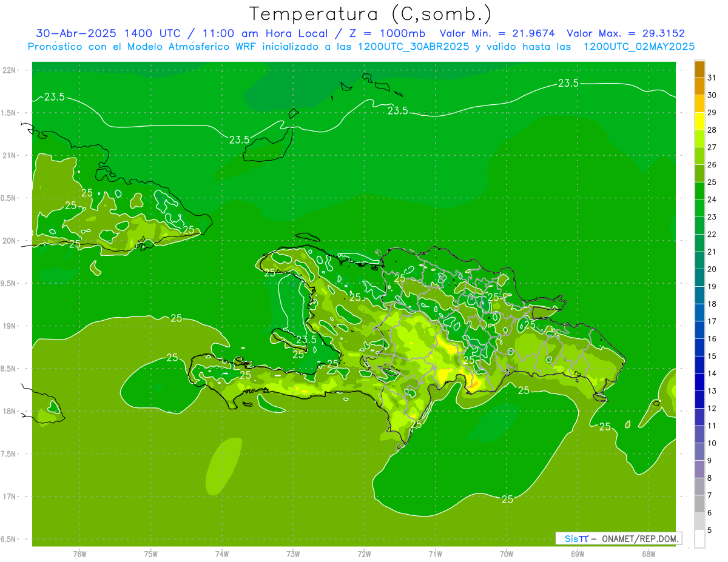The image size is (728, 562).
Task: Click the blue "SisTT" logo text
Action: point(576,538)
